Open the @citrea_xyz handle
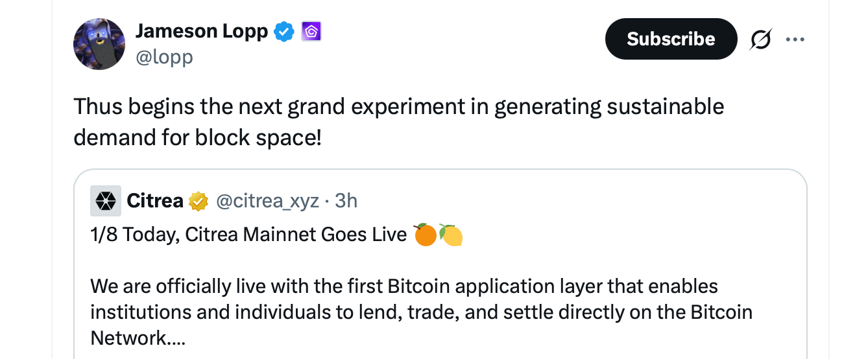The height and width of the screenshot is (359, 868). point(267,201)
